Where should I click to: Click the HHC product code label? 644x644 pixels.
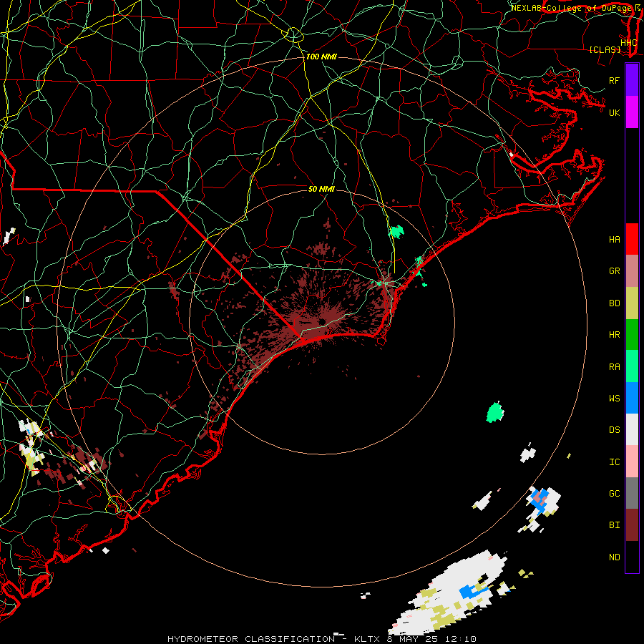628,43
